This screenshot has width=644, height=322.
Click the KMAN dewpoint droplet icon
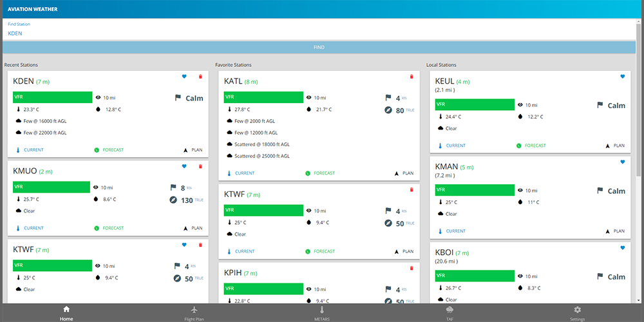[x=520, y=202]
